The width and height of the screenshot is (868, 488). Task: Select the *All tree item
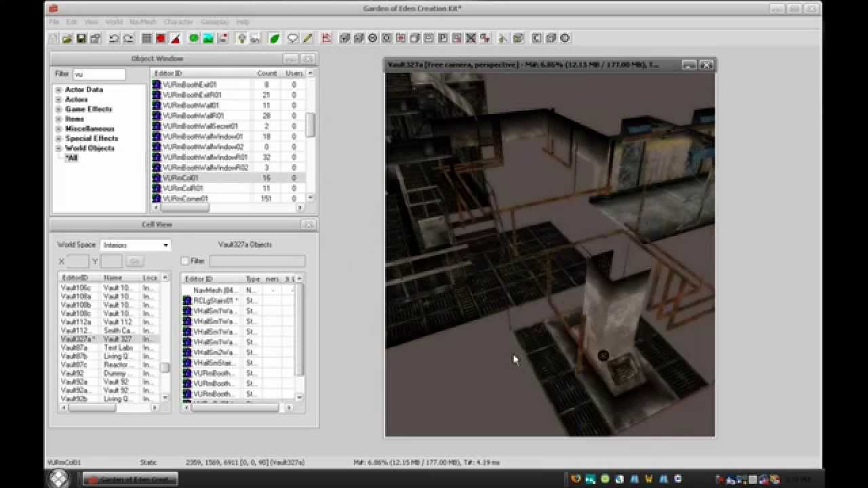[x=71, y=158]
